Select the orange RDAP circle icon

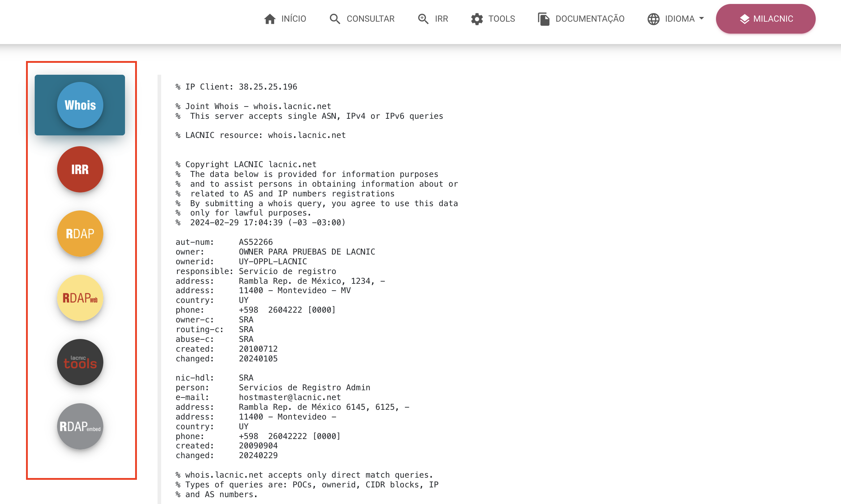point(80,234)
